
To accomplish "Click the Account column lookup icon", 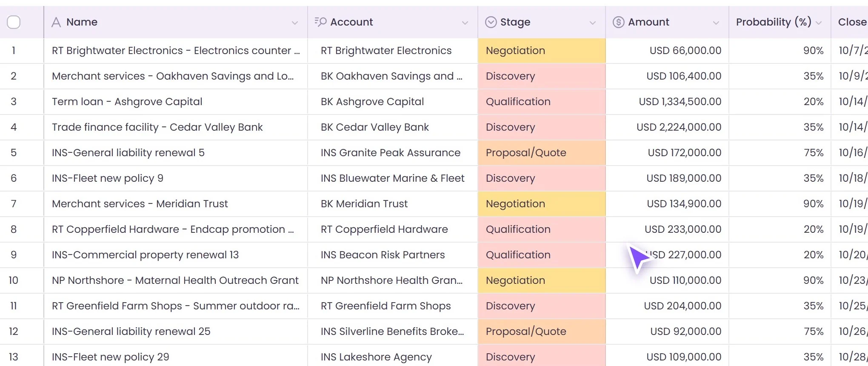I will coord(320,22).
